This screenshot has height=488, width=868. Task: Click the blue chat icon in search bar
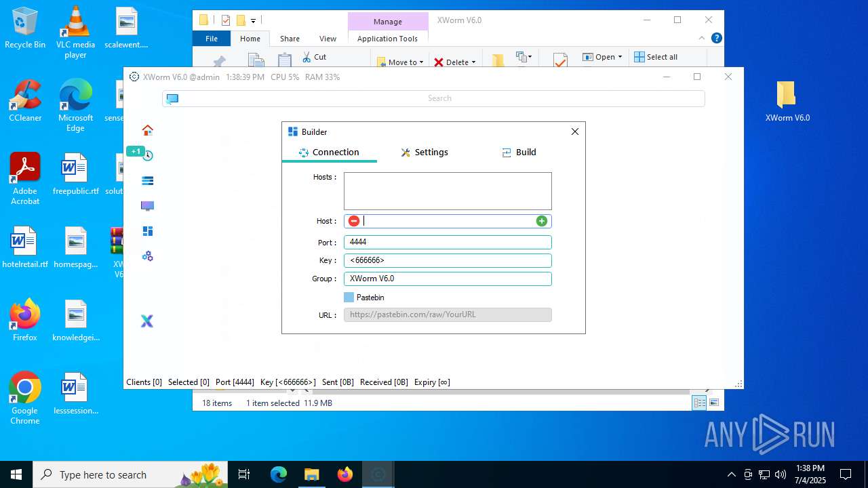pyautogui.click(x=172, y=98)
